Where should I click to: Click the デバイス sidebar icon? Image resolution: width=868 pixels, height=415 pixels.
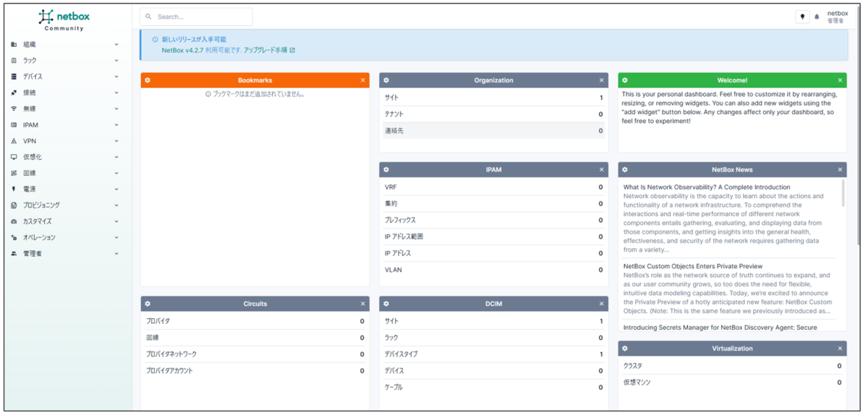(x=14, y=77)
